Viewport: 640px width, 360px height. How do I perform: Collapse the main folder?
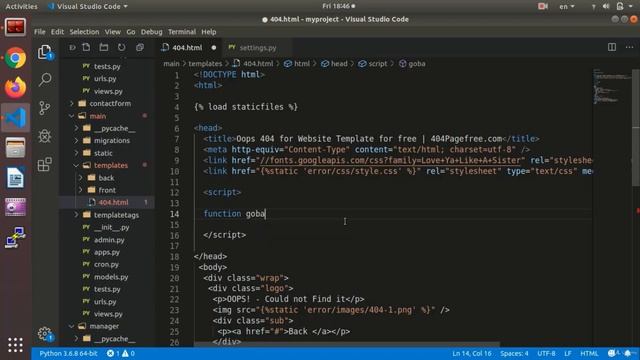[98, 116]
